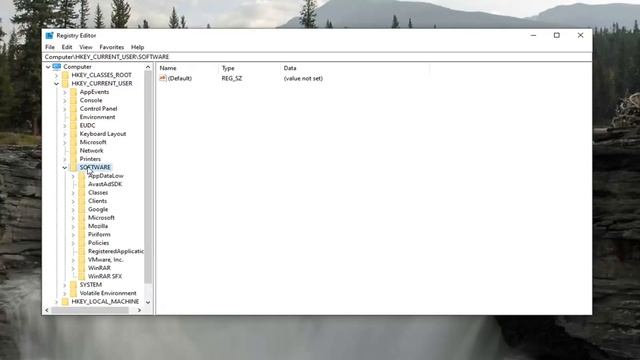This screenshot has height=360, width=640.
Task: Click the Policies folder icon
Action: [82, 242]
